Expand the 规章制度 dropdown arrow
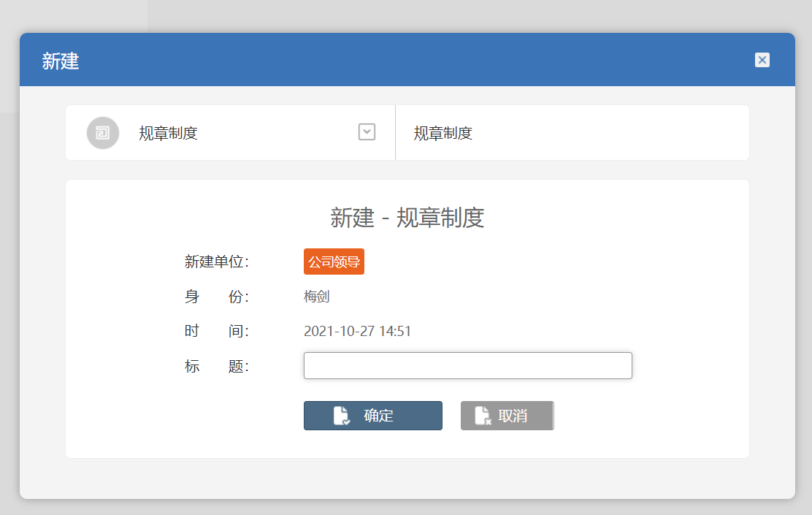The image size is (812, 515). pyautogui.click(x=367, y=132)
